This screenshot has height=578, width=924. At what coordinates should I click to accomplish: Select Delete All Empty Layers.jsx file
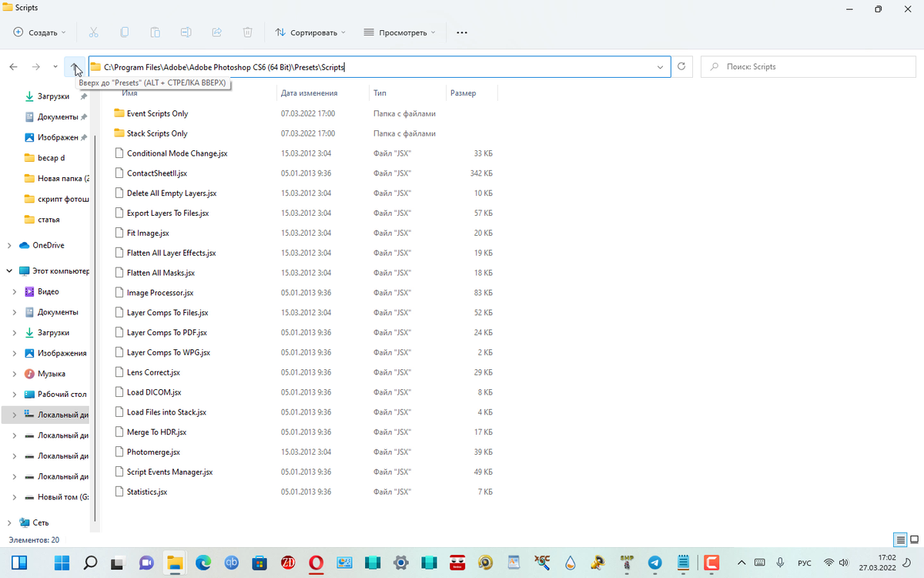pos(172,193)
